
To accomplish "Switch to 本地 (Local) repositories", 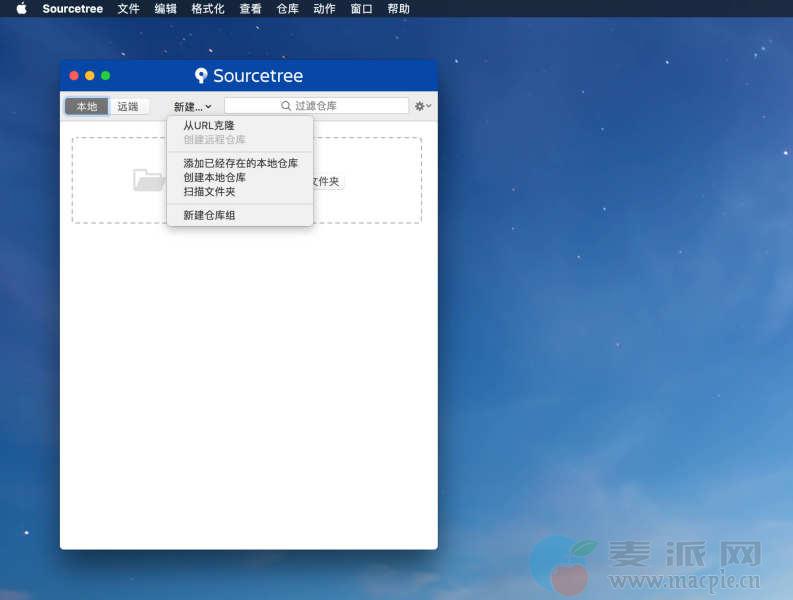I will [87, 106].
